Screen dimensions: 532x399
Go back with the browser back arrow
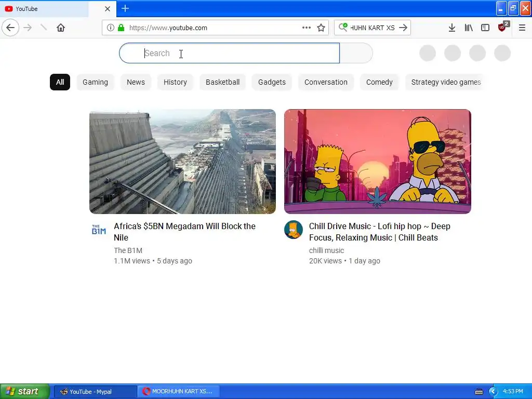[x=10, y=28]
